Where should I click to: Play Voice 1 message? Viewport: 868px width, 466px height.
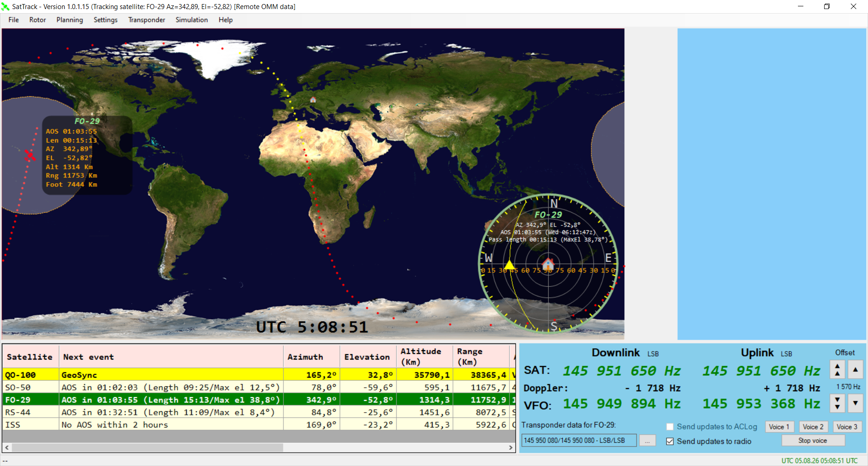pos(779,427)
